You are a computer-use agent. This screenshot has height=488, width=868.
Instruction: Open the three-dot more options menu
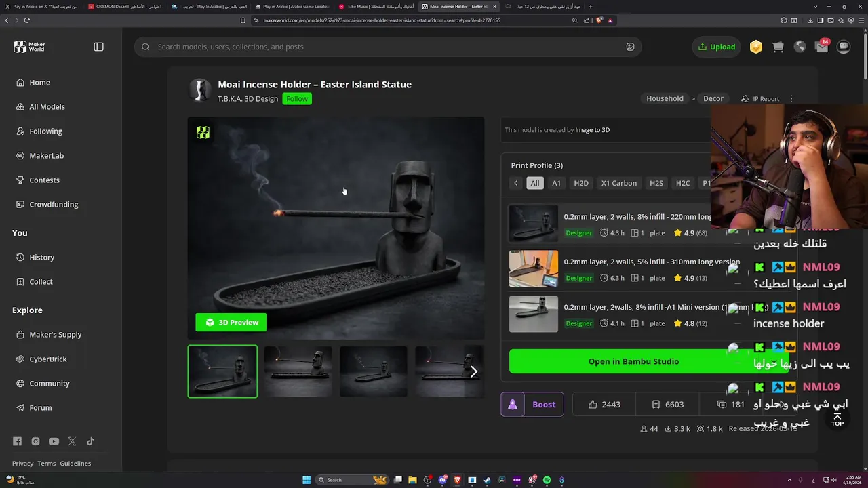(x=791, y=99)
